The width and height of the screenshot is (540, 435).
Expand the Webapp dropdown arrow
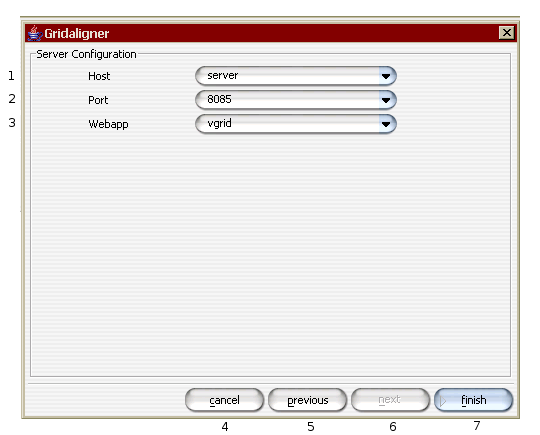[x=386, y=124]
